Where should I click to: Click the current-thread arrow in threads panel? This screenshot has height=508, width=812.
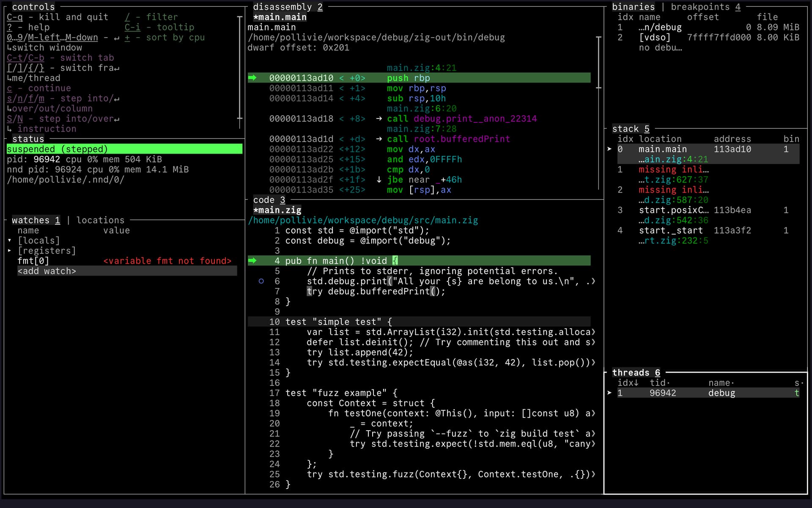[x=609, y=393]
